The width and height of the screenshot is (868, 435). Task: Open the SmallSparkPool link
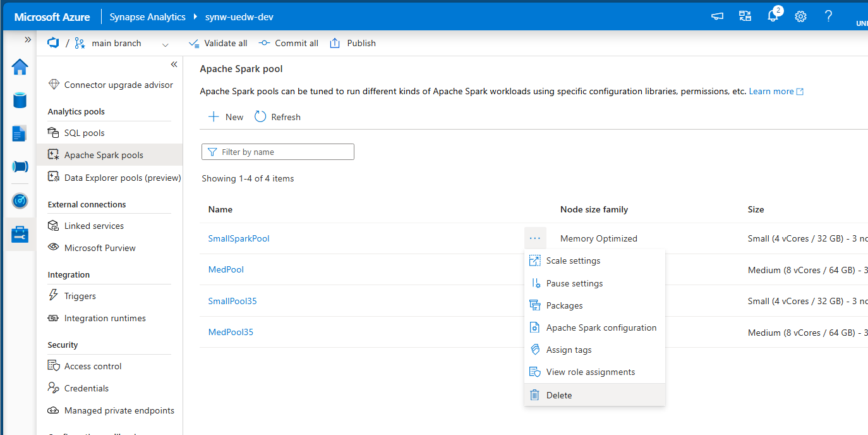click(239, 238)
